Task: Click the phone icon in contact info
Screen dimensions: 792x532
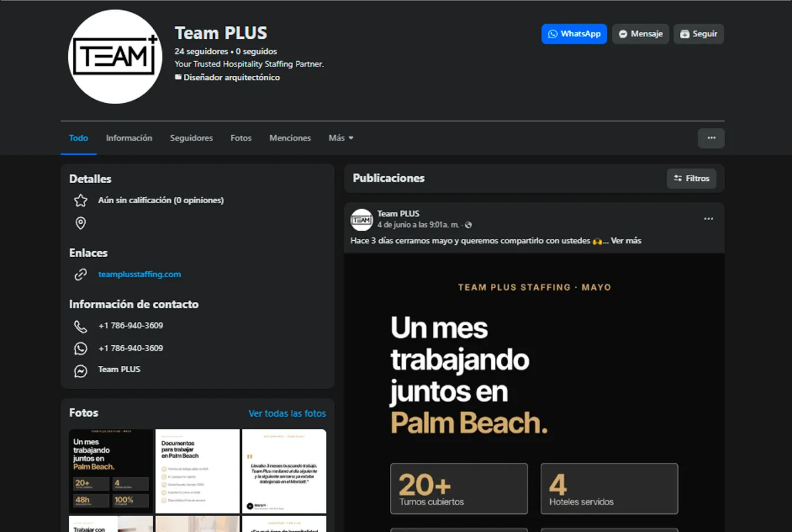Action: tap(80, 326)
